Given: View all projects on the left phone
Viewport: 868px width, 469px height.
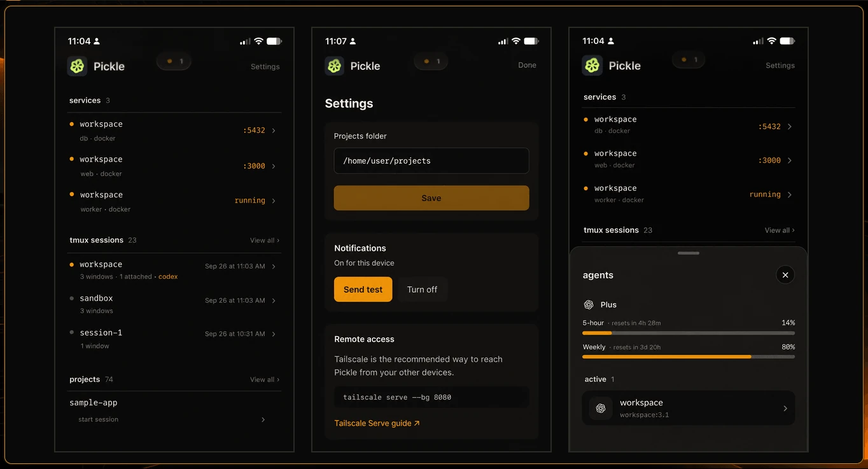Looking at the screenshot, I should pyautogui.click(x=265, y=380).
